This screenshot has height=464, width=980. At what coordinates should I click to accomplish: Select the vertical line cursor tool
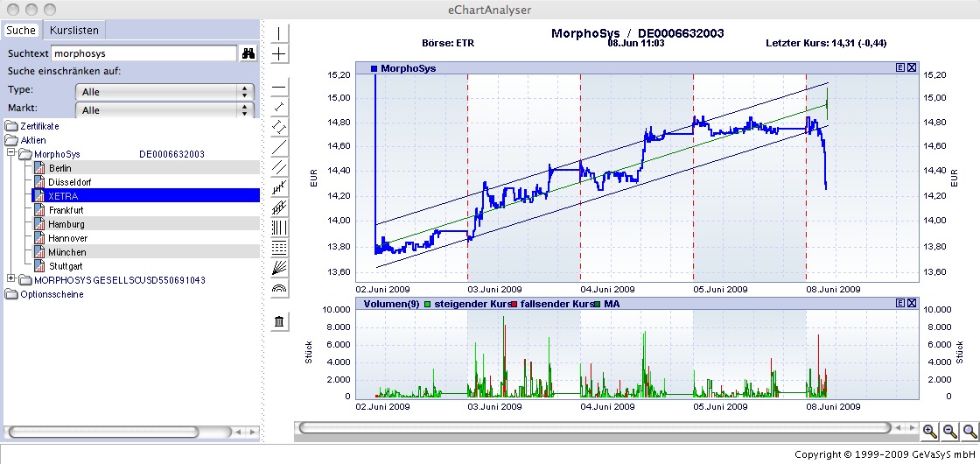(279, 34)
